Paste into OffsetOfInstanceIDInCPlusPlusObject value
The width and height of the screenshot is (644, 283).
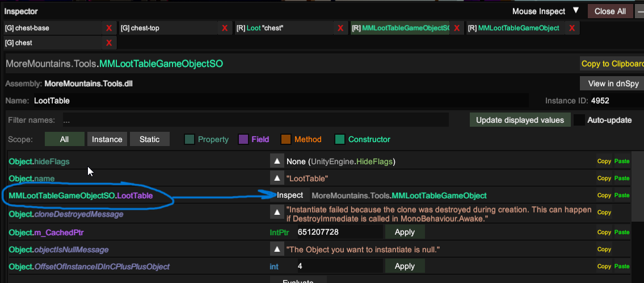tap(622, 266)
